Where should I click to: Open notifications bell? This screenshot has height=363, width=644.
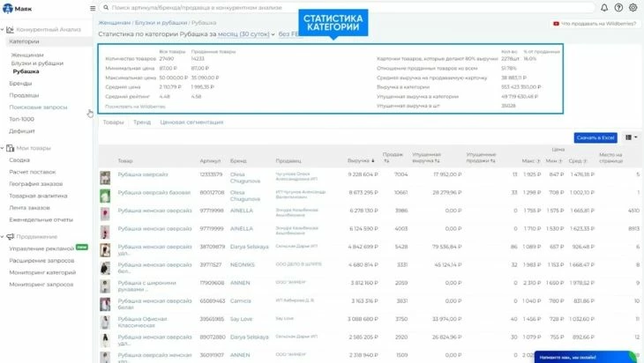(604, 8)
